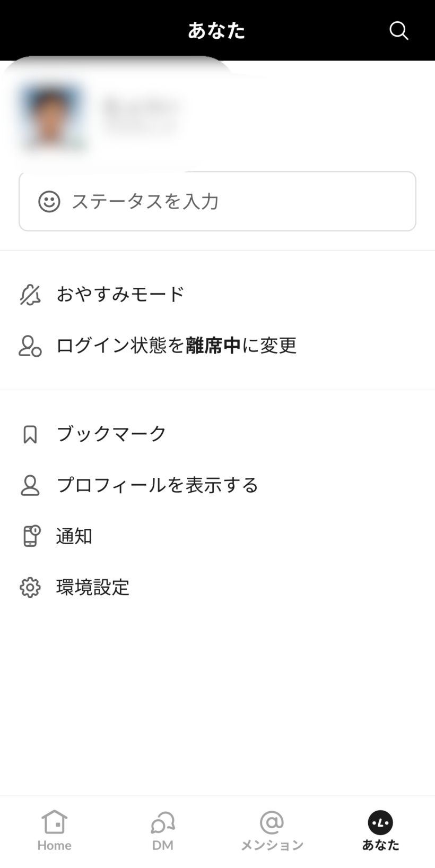Tap the smiley emoji status icon
435x868 pixels.
point(49,202)
